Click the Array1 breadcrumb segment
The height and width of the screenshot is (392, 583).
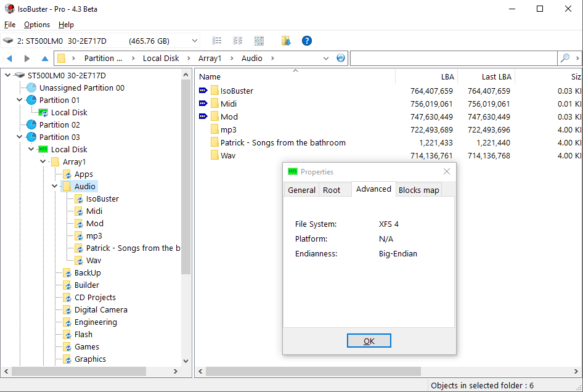pyautogui.click(x=210, y=59)
